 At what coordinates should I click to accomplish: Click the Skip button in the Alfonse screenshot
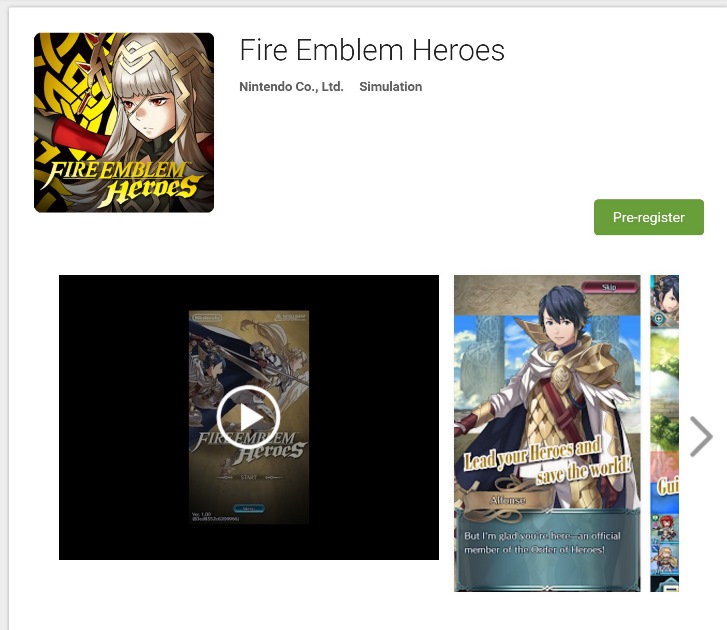click(x=609, y=287)
